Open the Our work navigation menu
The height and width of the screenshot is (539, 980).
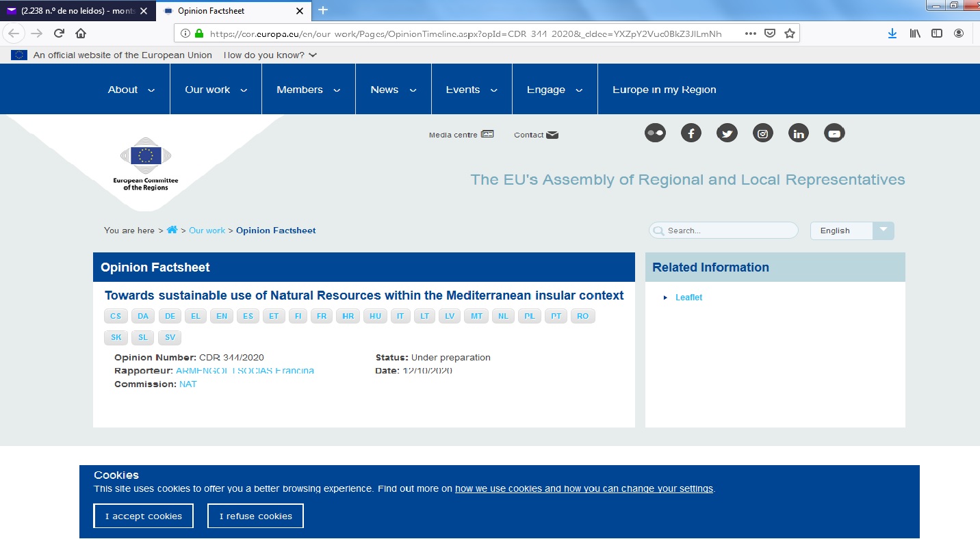pos(216,90)
